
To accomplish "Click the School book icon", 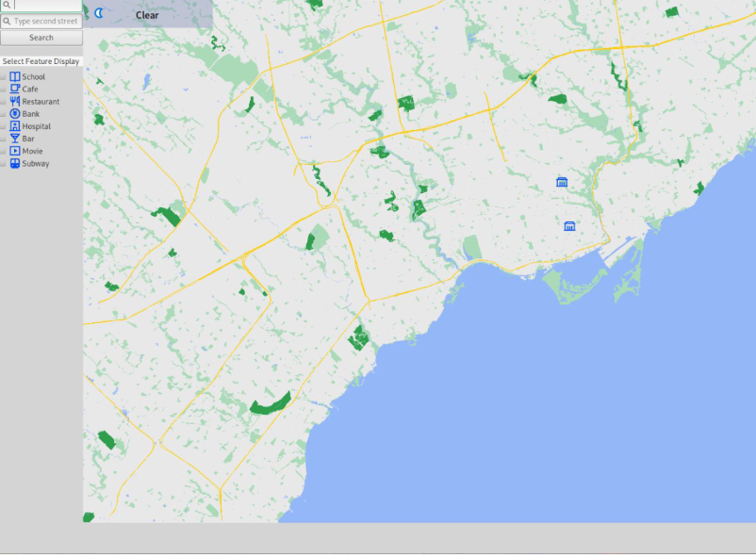I will [15, 76].
